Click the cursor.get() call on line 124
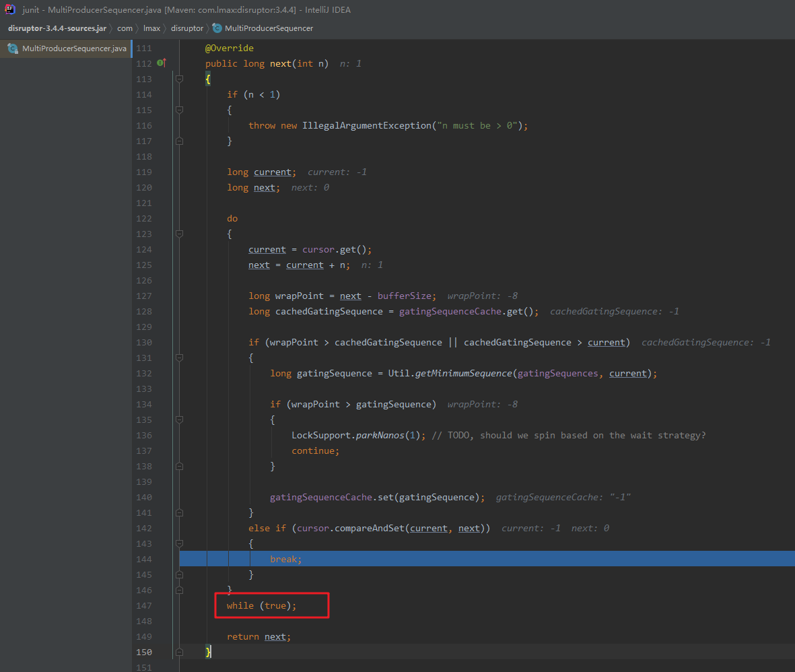This screenshot has width=795, height=672. click(334, 250)
